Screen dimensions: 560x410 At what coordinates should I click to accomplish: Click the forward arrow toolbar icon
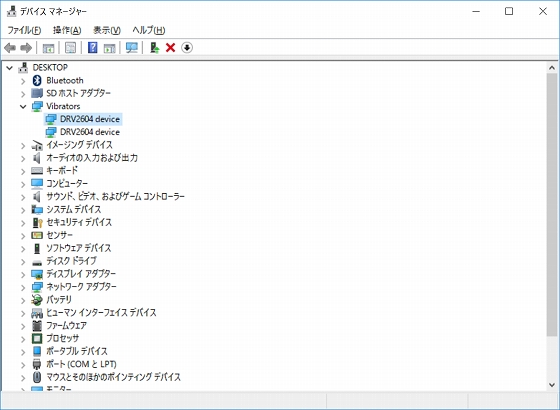pos(26,48)
